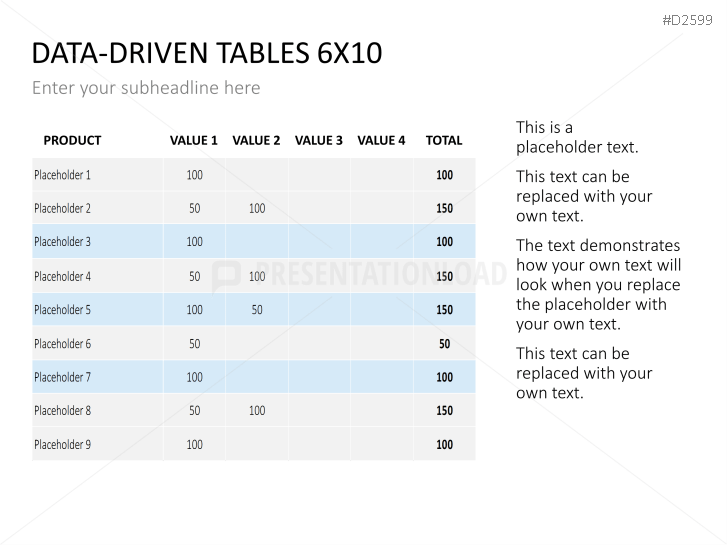Screen dimensions: 727x545
Task: Select 'The text demonstrates' paragraph
Action: click(598, 284)
